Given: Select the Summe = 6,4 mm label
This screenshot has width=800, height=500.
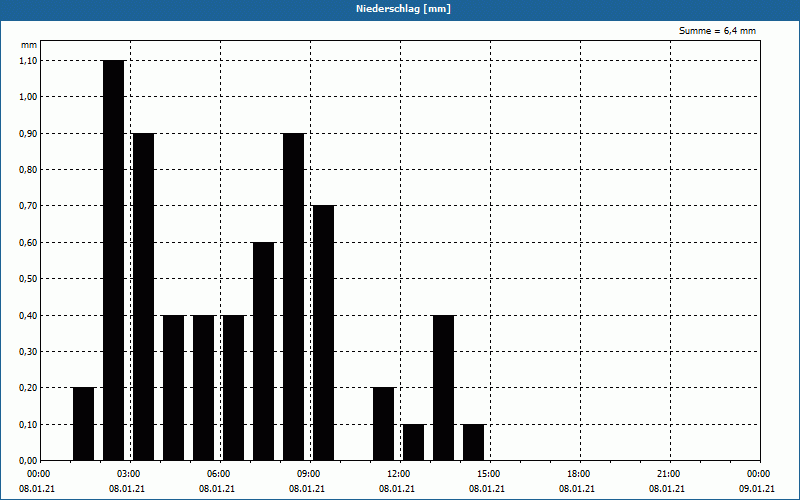Looking at the screenshot, I should tap(717, 31).
